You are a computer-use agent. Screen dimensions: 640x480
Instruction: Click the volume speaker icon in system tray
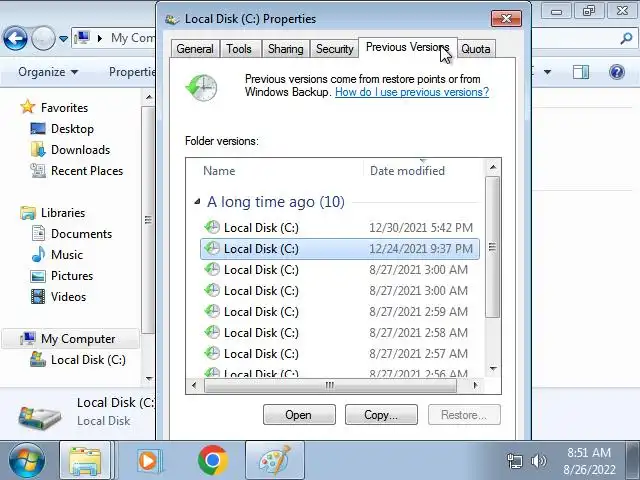[538, 461]
